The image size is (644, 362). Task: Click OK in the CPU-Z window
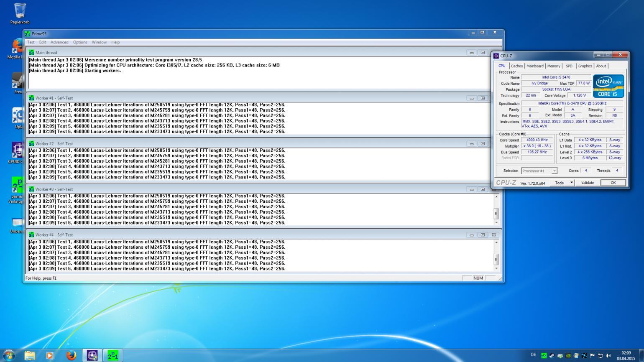(x=613, y=183)
